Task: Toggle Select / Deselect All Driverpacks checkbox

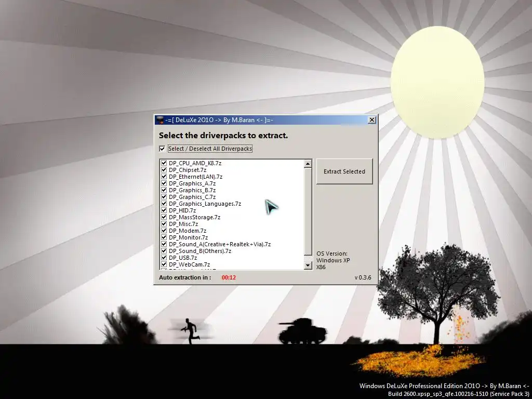Action: [162, 149]
